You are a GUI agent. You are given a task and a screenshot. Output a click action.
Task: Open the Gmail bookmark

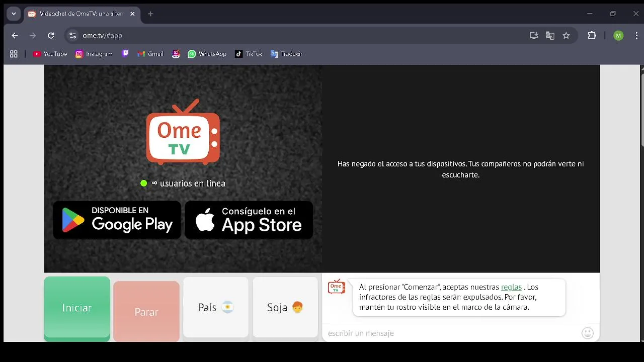[150, 54]
